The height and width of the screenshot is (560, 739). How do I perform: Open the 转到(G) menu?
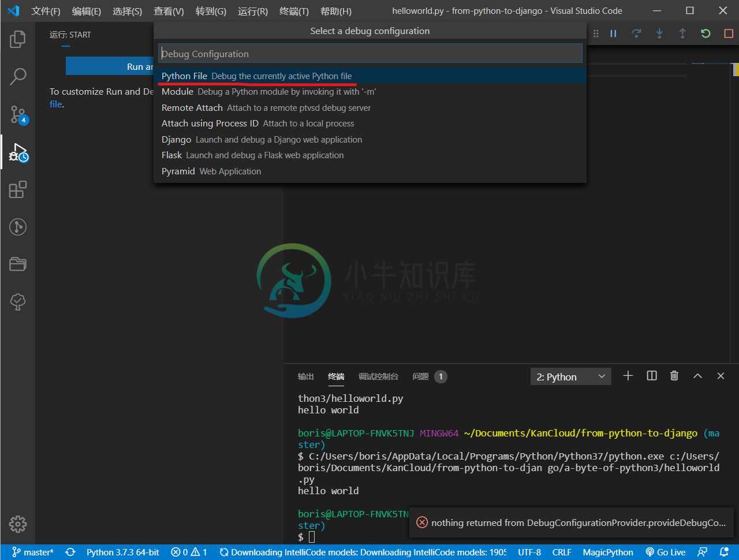pos(211,11)
